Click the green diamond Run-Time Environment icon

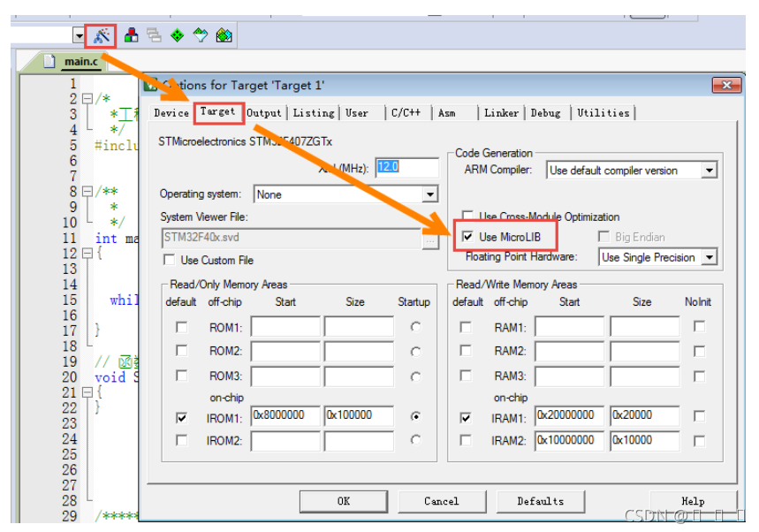tap(178, 35)
